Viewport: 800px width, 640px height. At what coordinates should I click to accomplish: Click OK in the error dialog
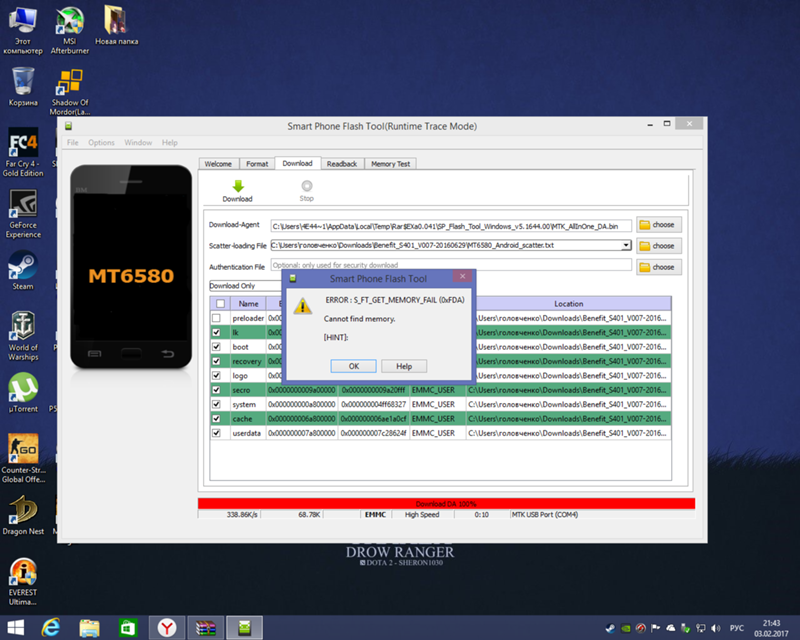point(355,366)
